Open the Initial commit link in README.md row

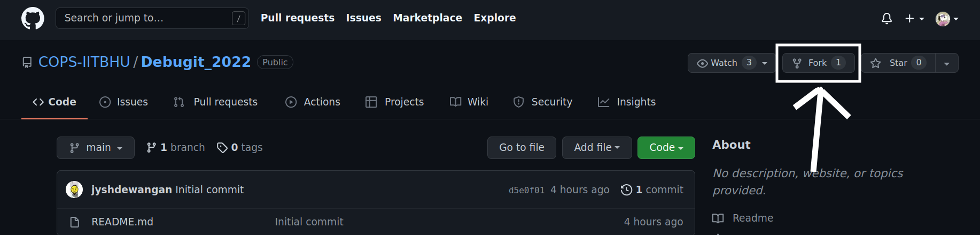coord(309,222)
